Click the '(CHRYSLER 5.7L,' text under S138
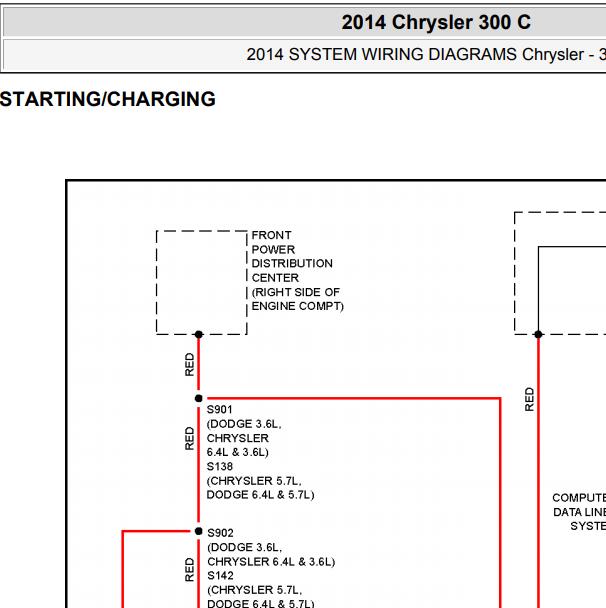This screenshot has width=606, height=608. (254, 481)
